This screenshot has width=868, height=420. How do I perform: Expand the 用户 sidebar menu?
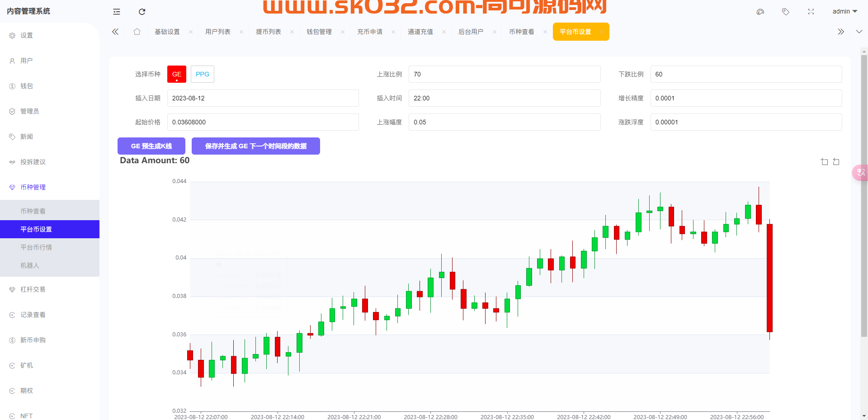pos(50,61)
